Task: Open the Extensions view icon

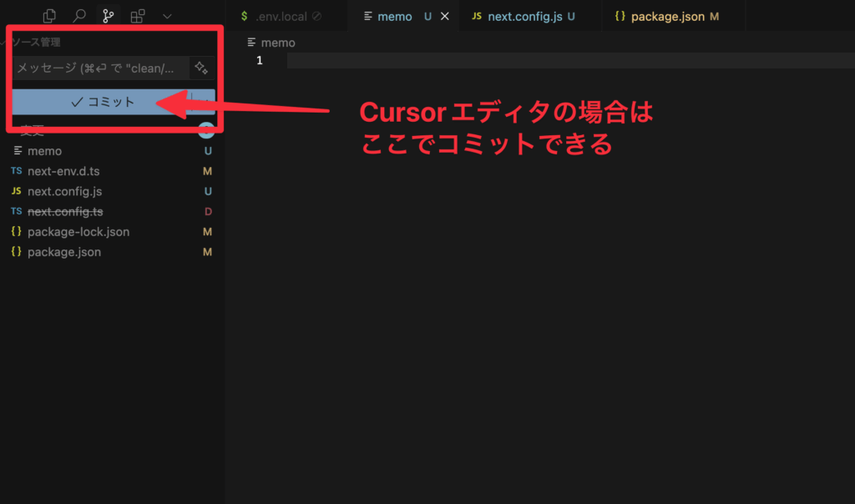Action: point(139,15)
